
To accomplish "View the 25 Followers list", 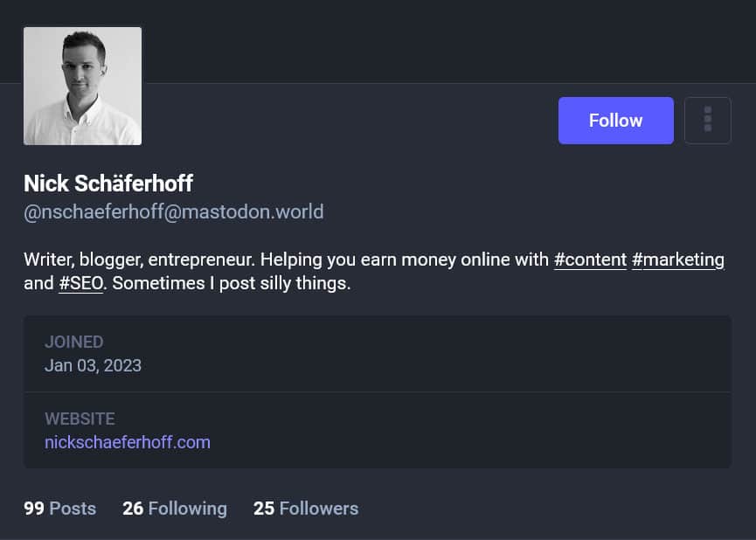I will pyautogui.click(x=305, y=509).
